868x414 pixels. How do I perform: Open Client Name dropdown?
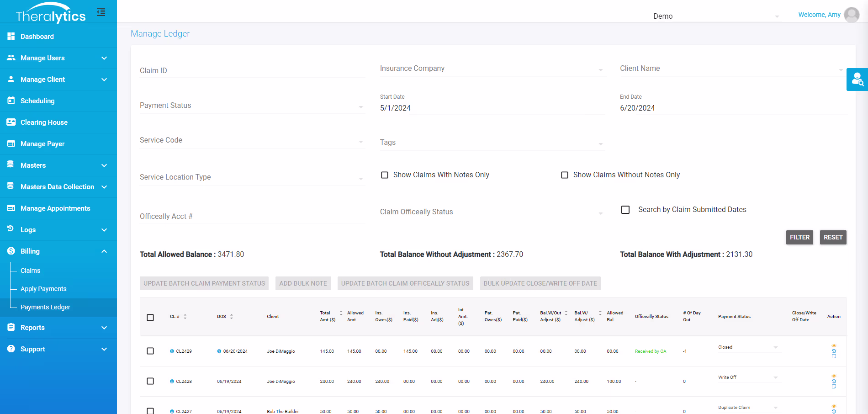732,69
